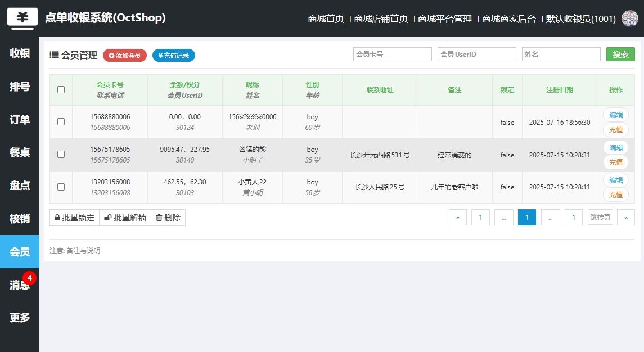644x352 pixels.
Task: Click 充值 for member 小明子
Action: coord(616,163)
